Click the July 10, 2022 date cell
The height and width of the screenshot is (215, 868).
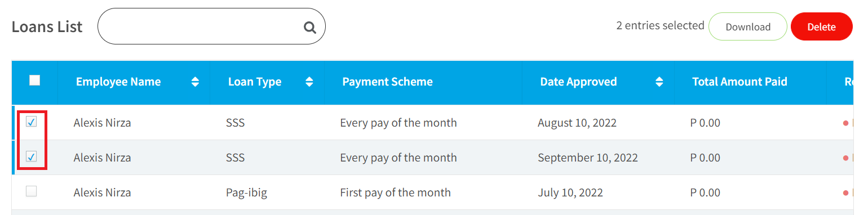tap(570, 192)
